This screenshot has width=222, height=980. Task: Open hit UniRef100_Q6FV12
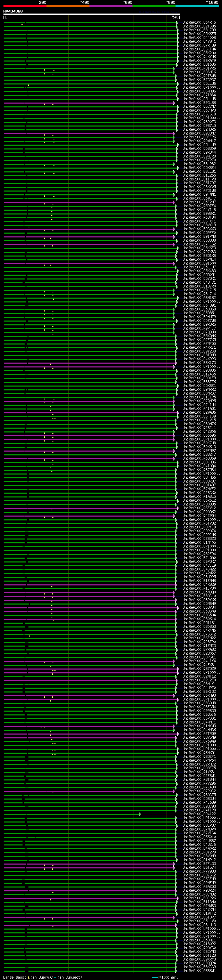point(199,508)
